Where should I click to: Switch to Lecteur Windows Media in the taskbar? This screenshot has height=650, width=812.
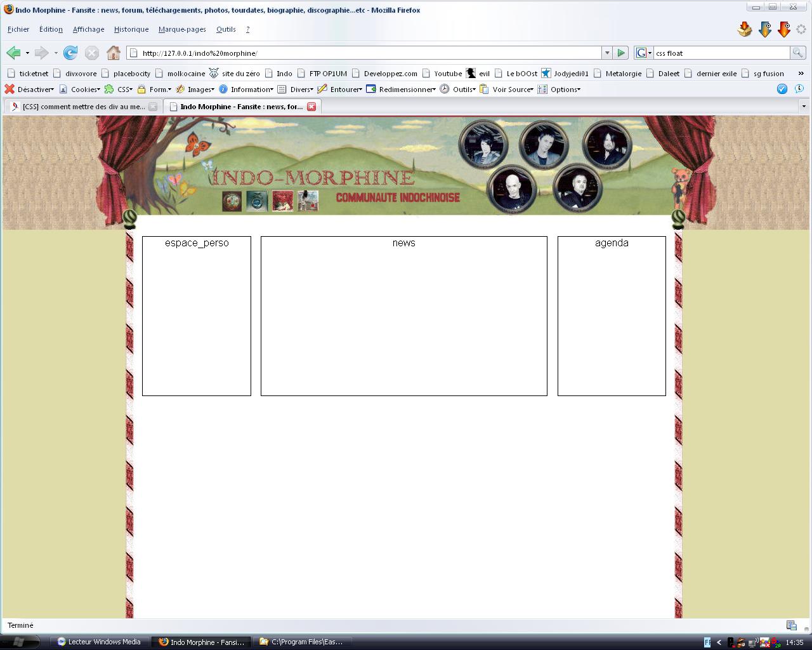pos(99,642)
